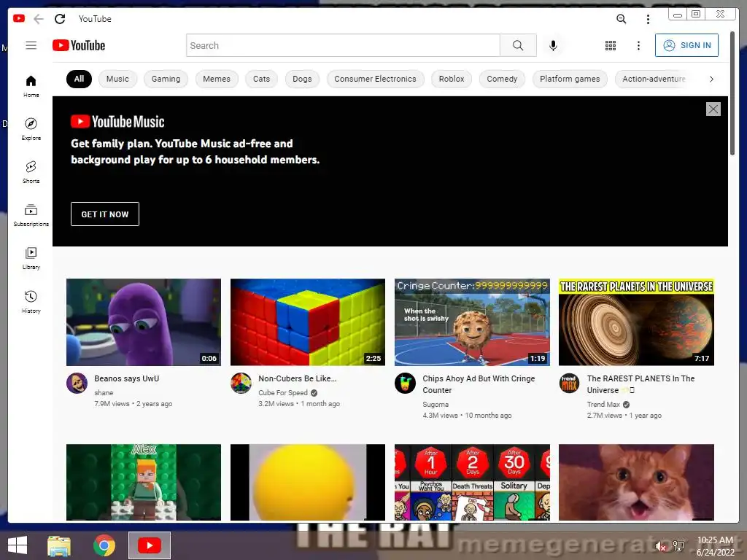
Task: Open Trend Max channel name
Action: (603, 404)
